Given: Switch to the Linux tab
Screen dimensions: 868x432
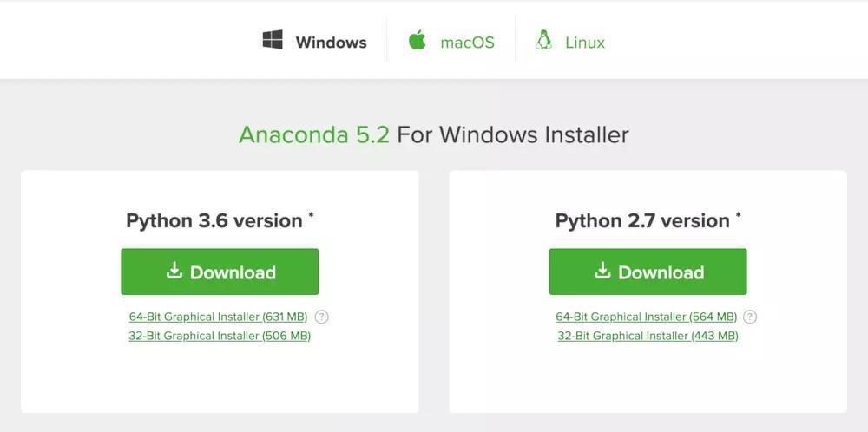Looking at the screenshot, I should (584, 42).
